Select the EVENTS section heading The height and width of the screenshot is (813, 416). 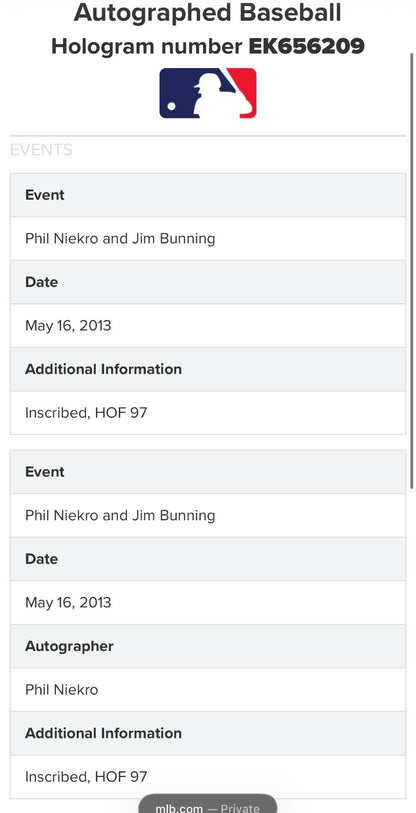(41, 150)
